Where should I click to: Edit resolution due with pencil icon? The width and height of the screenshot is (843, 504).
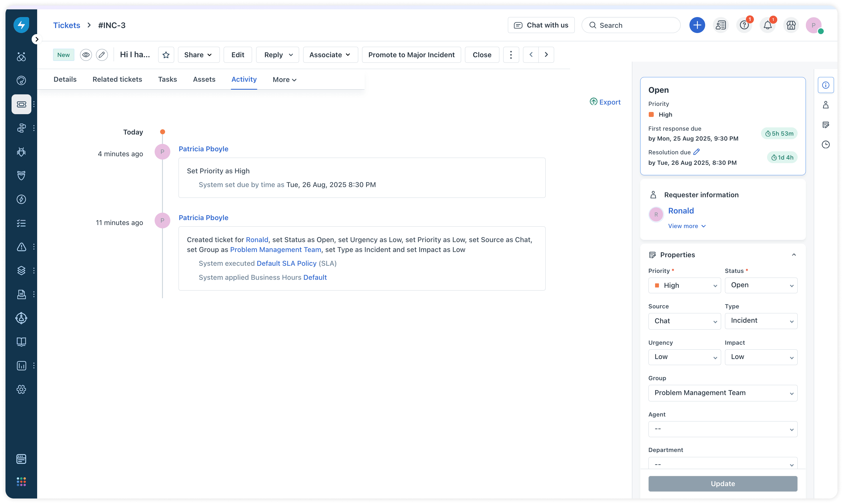697,152
